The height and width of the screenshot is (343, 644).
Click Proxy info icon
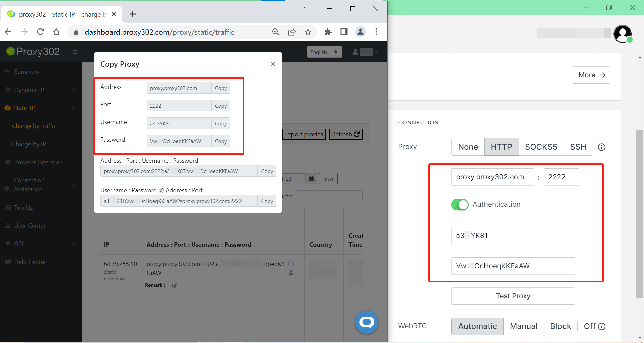click(x=602, y=147)
